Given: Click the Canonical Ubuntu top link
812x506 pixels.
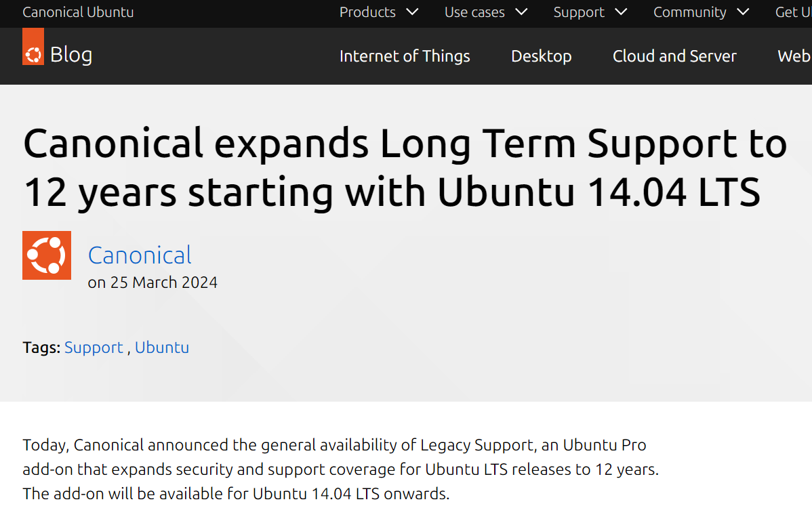Looking at the screenshot, I should click(x=78, y=12).
